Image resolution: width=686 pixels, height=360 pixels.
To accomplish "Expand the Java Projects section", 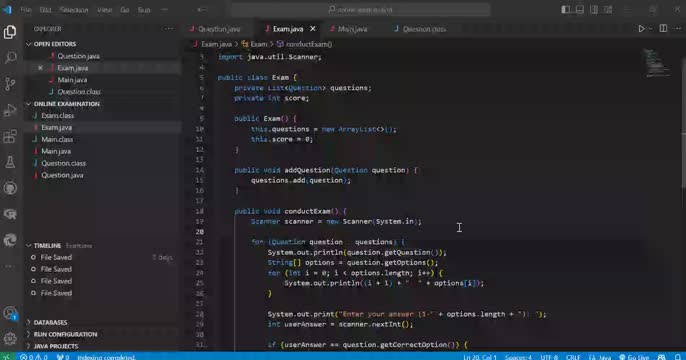I will tap(56, 346).
